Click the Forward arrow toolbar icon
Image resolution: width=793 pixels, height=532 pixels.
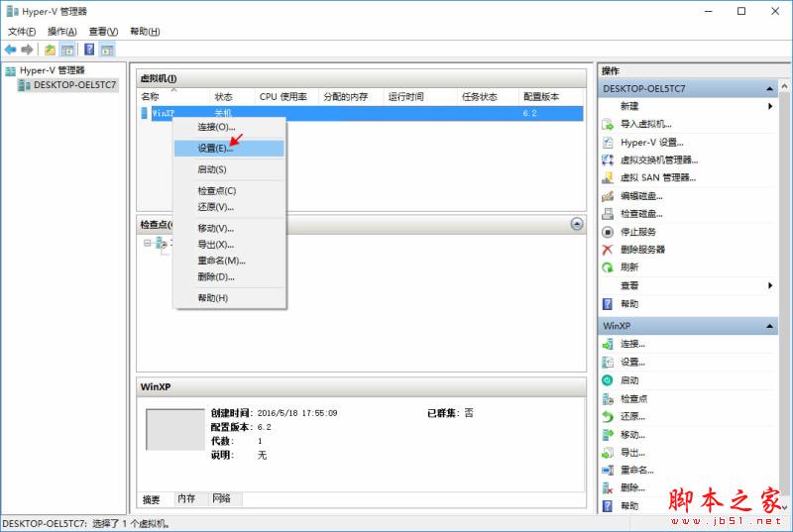coord(27,49)
